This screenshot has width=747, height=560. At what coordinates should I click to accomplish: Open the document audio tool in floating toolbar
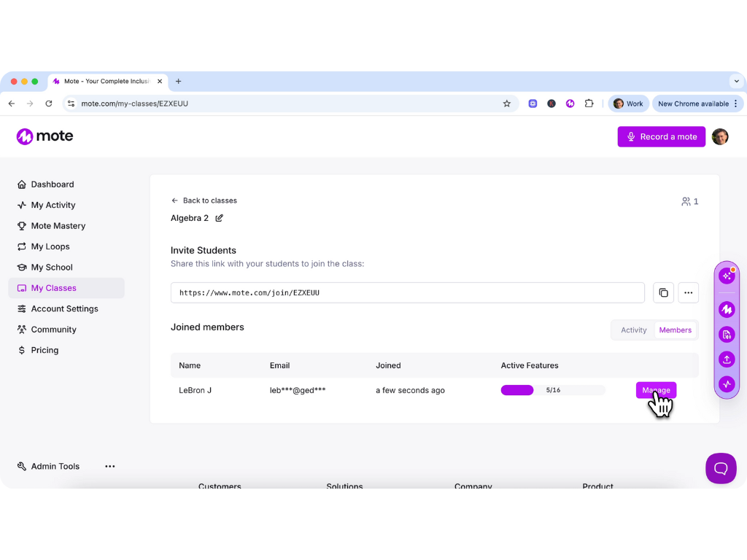pyautogui.click(x=727, y=334)
